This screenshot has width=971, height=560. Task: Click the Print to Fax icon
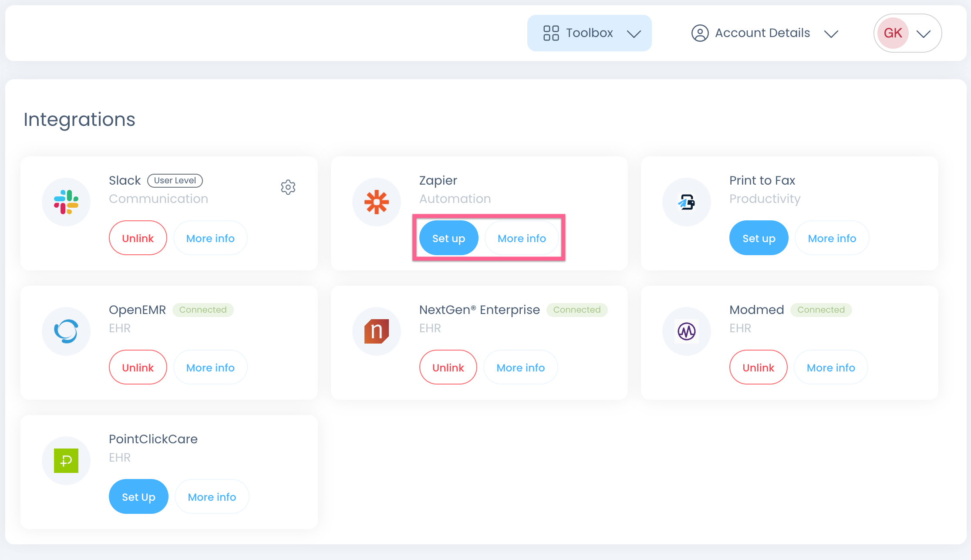pos(686,202)
